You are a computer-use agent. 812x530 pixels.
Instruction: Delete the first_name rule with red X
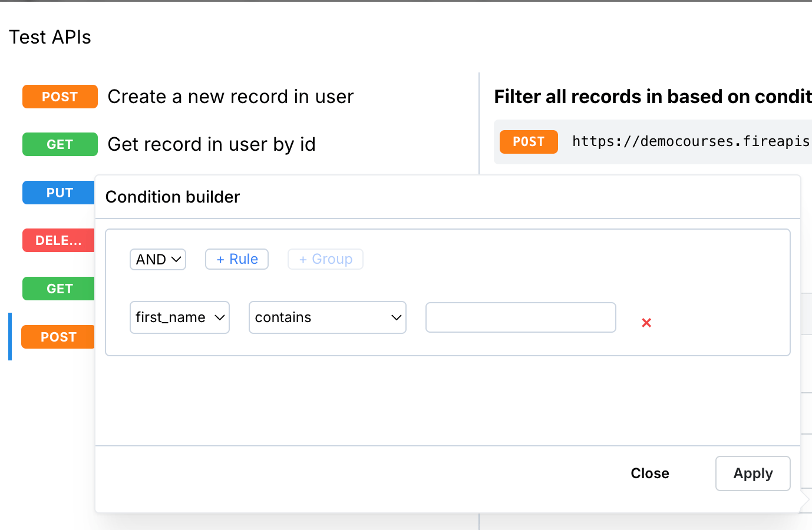(646, 323)
